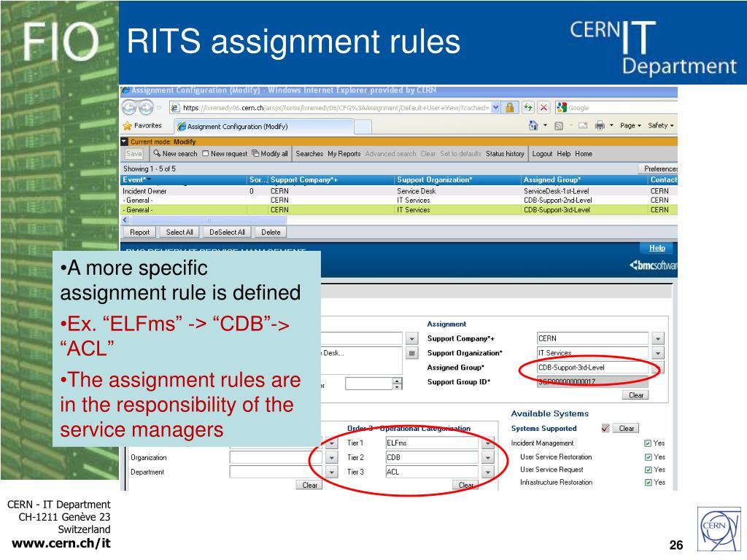747x560 pixels.
Task: Open the Support Company dropdown arrow
Action: (657, 338)
